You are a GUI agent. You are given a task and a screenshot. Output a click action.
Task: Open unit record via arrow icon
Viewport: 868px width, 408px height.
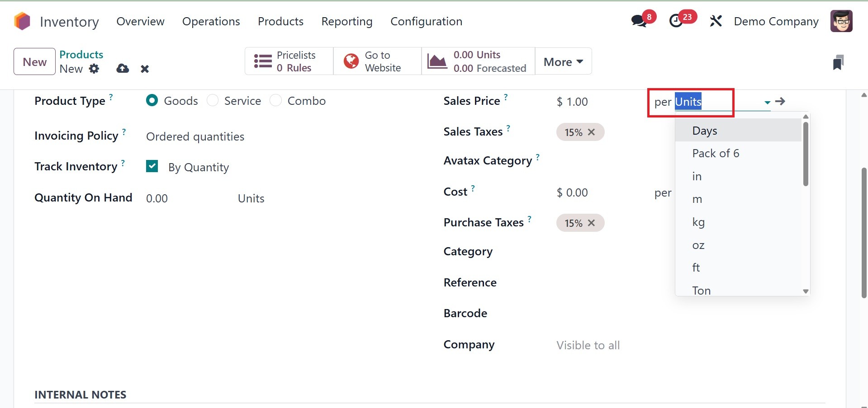[780, 102]
